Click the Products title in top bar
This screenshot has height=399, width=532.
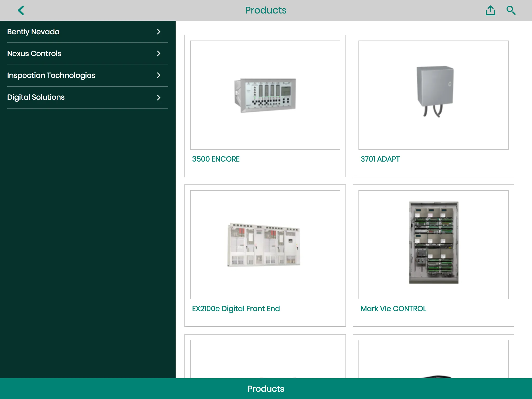[266, 10]
